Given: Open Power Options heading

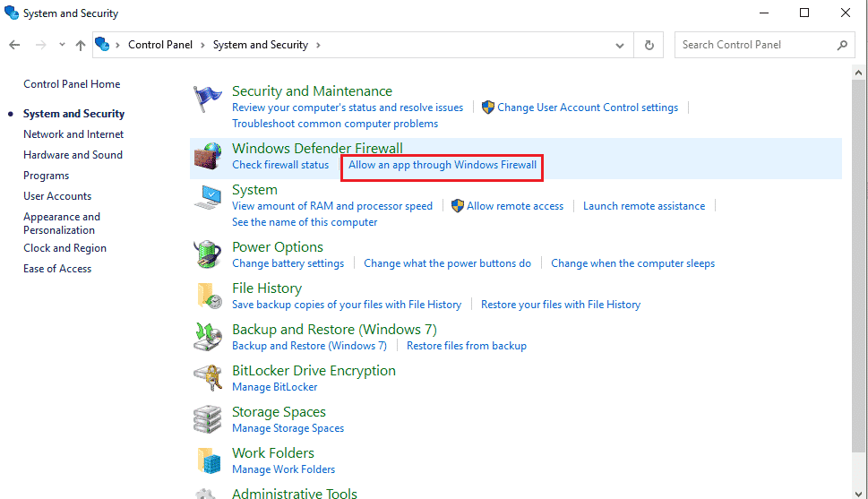Looking at the screenshot, I should pyautogui.click(x=278, y=247).
